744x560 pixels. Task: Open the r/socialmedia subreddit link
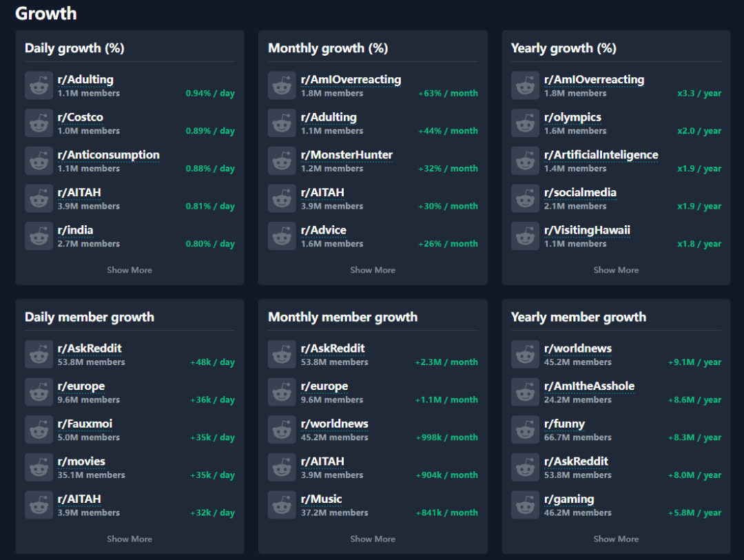click(x=580, y=192)
